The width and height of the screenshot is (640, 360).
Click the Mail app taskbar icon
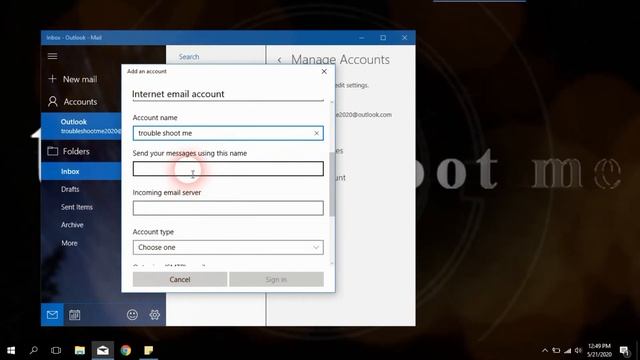[x=103, y=350]
